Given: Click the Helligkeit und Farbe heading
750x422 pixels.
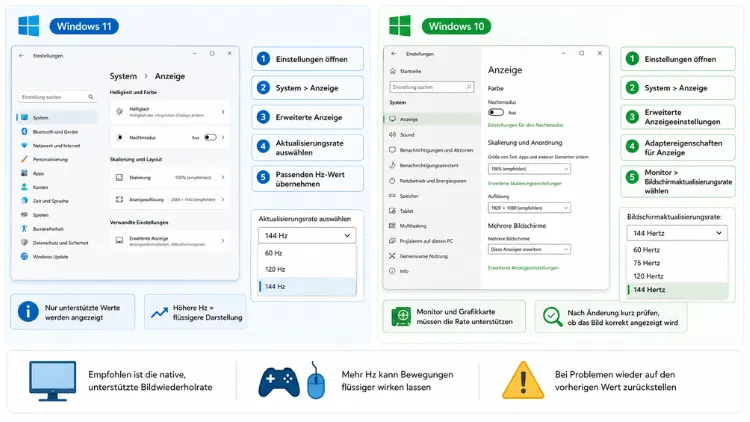Looking at the screenshot, I should coord(133,92).
